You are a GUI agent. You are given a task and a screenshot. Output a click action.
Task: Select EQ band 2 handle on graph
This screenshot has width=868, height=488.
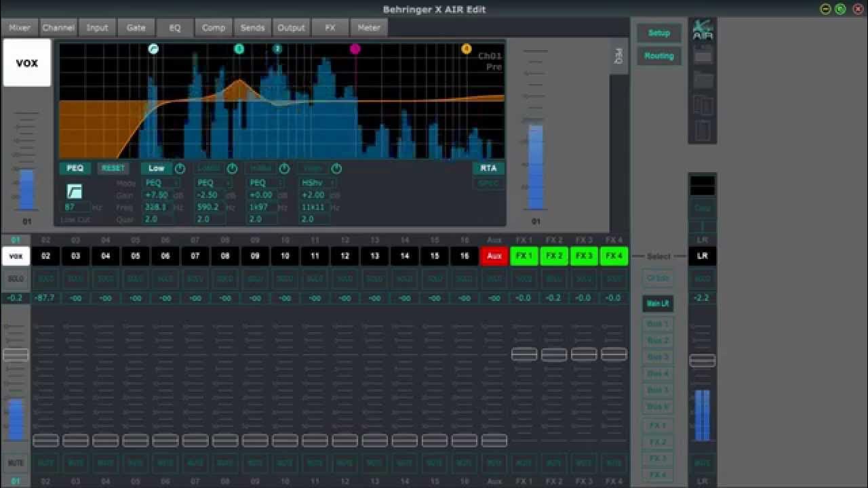[277, 49]
